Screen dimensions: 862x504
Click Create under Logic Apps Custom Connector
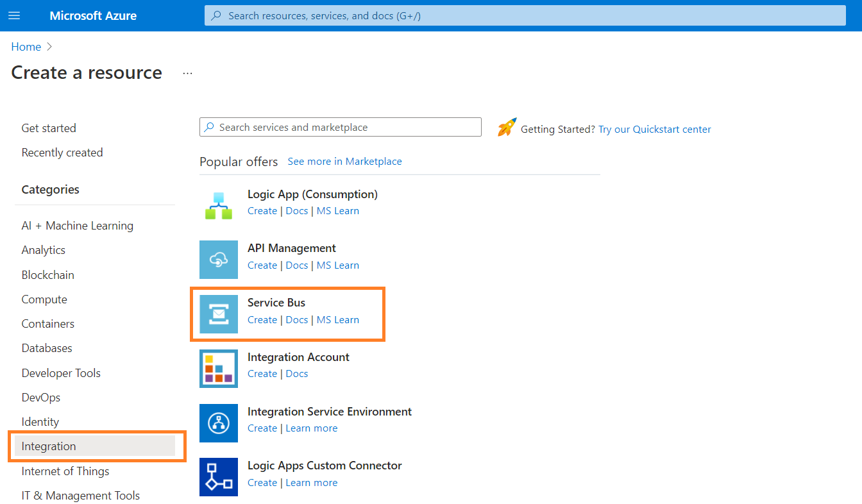(x=262, y=483)
